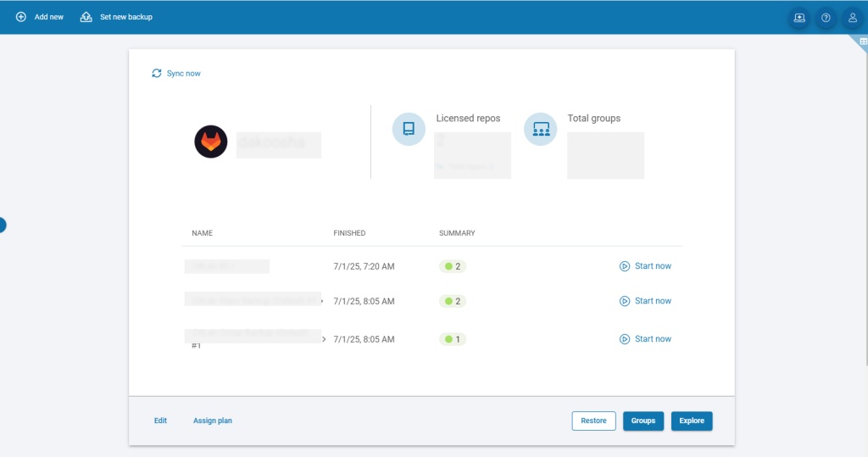Click the Assign plan link
868x457 pixels.
pos(213,421)
